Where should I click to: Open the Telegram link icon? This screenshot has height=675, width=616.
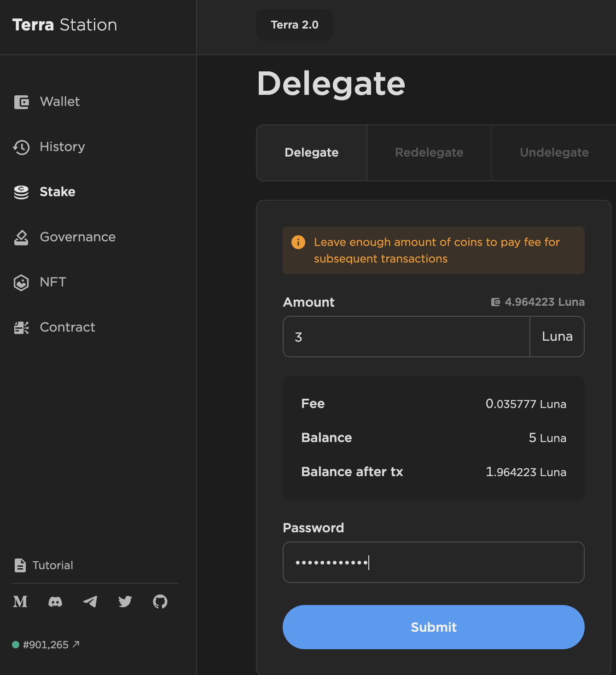click(x=90, y=602)
